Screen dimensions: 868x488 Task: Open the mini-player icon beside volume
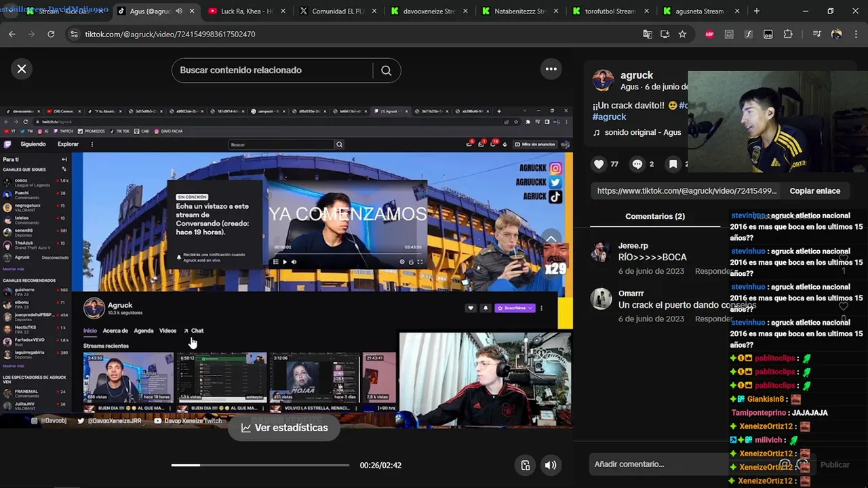tap(526, 465)
